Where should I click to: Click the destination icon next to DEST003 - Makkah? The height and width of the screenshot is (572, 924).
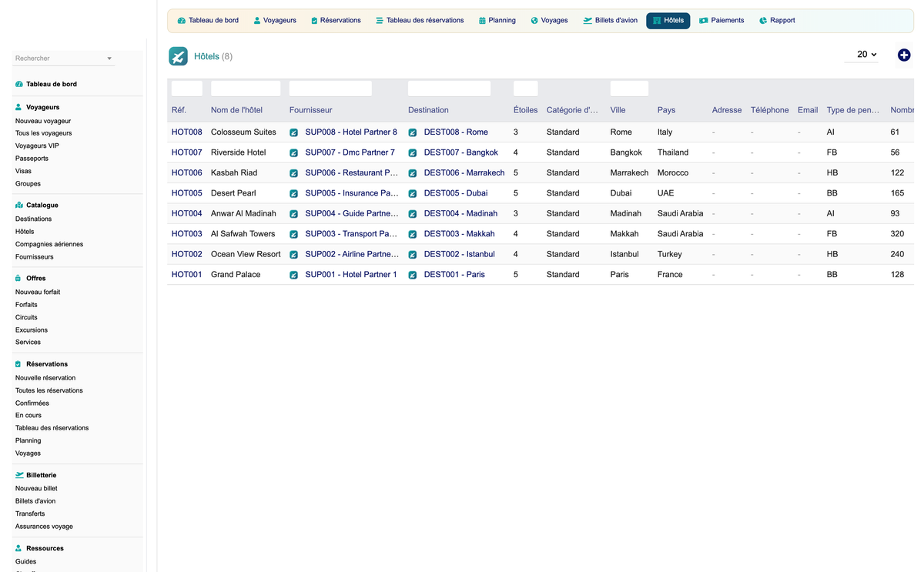(x=413, y=234)
